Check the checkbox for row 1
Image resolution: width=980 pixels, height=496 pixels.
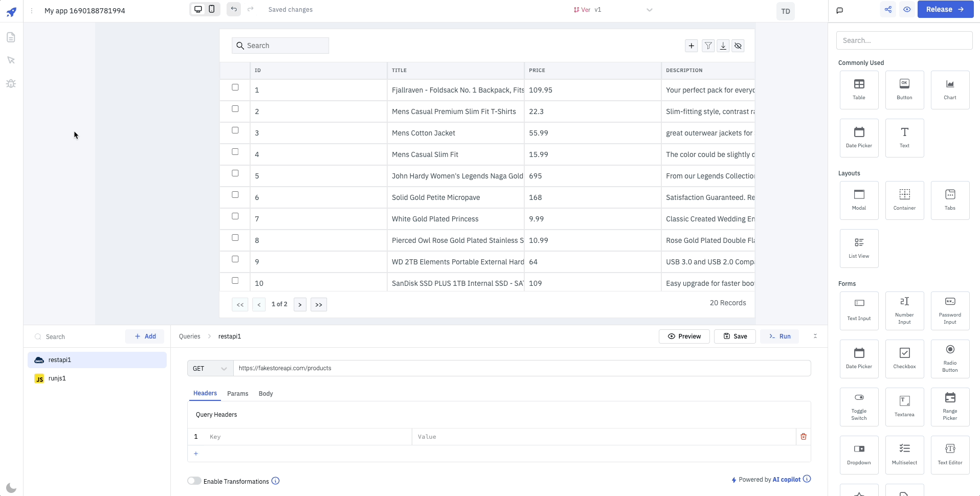[x=235, y=87]
